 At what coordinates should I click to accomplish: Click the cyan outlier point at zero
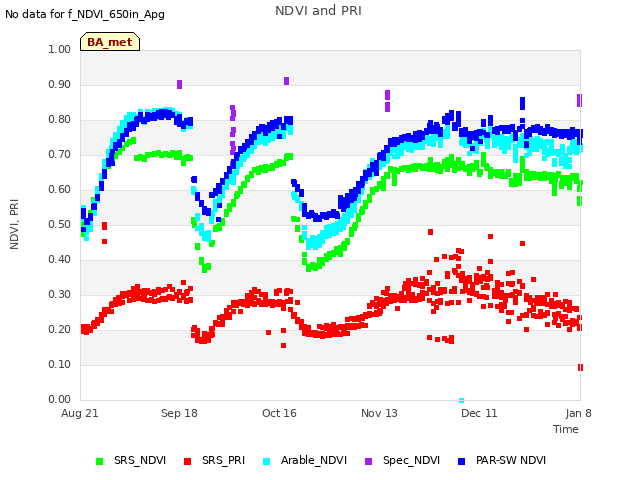coord(462,400)
